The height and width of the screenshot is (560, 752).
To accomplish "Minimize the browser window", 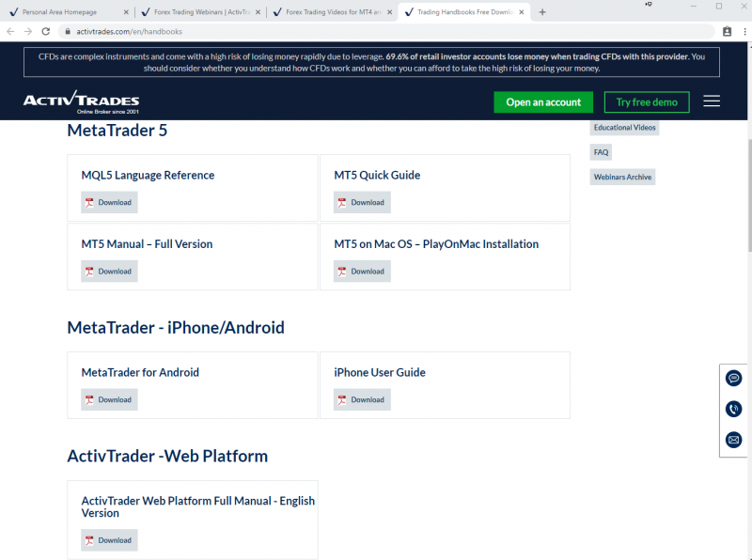I will click(x=693, y=7).
